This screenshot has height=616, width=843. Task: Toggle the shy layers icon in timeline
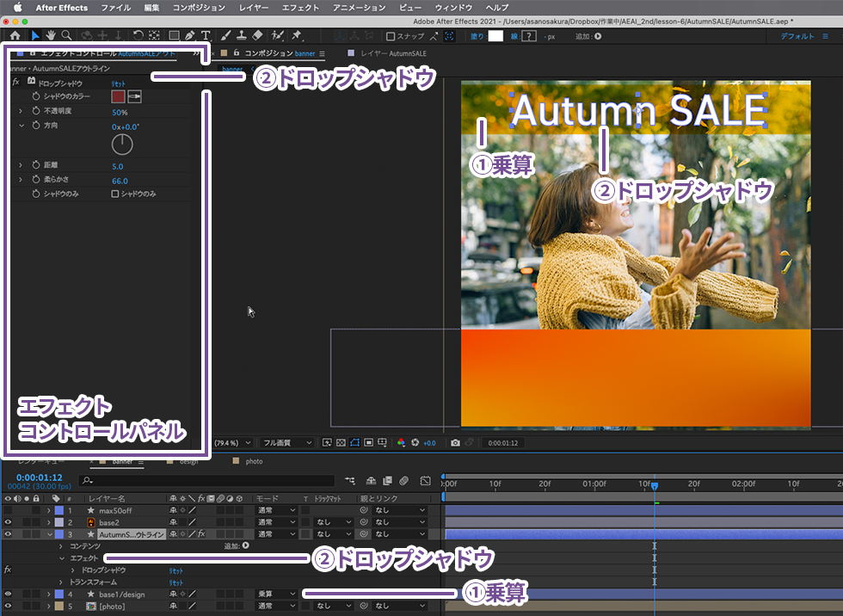point(371,481)
